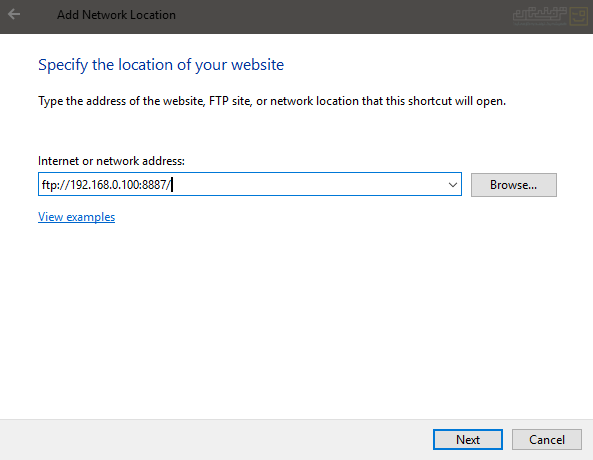This screenshot has width=593, height=460.
Task: Go back using the arrow icon
Action: pyautogui.click(x=14, y=14)
